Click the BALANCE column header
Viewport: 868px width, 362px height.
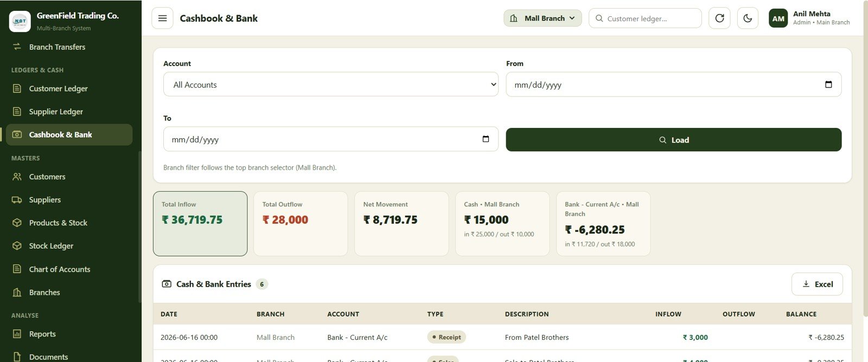801,314
